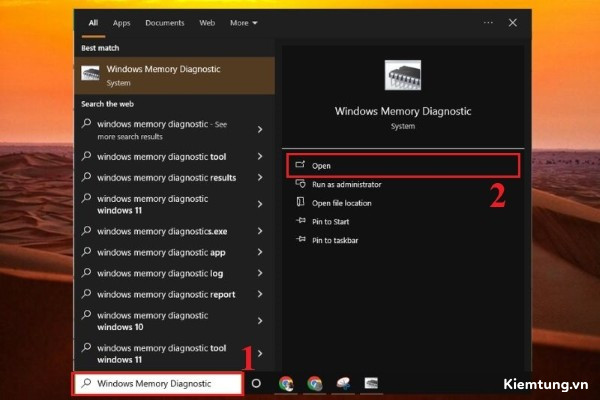Click the Open action icon
Viewport: 600px width, 400px height.
point(300,165)
